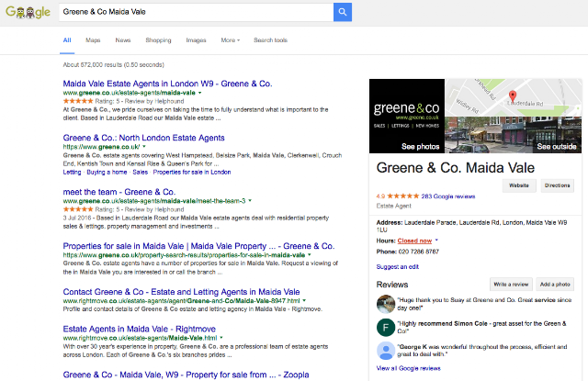The image size is (588, 381).
Task: Focus the search box with Greene & Co Maida Vale
Action: tap(196, 12)
